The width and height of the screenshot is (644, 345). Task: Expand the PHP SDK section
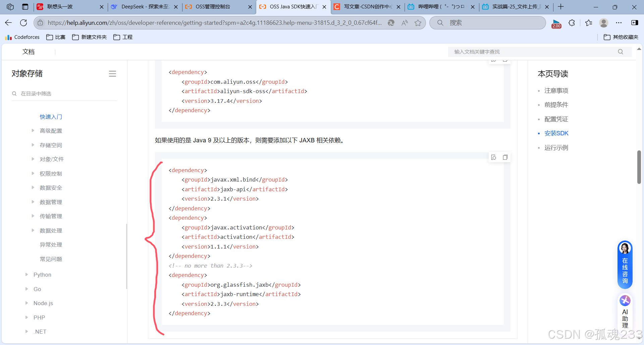(x=27, y=318)
